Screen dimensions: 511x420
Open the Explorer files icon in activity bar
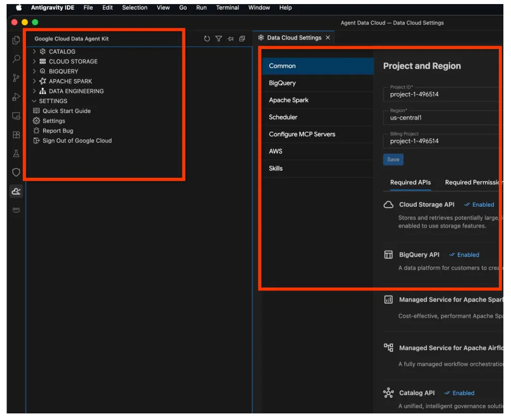[x=16, y=40]
